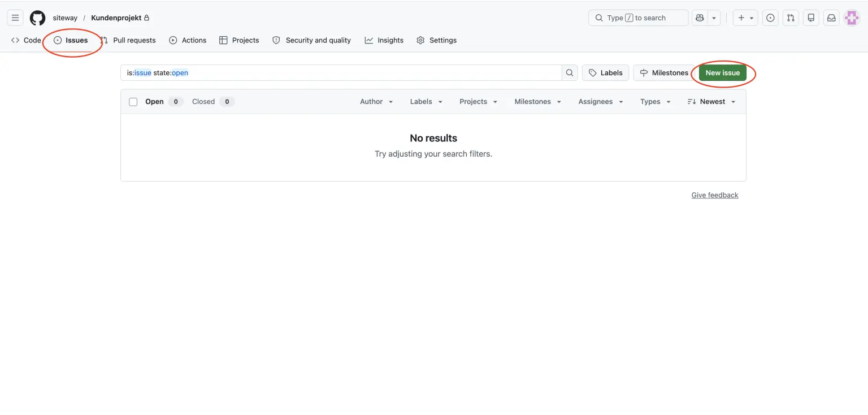Click the green New issue button
868x415 pixels.
722,73
